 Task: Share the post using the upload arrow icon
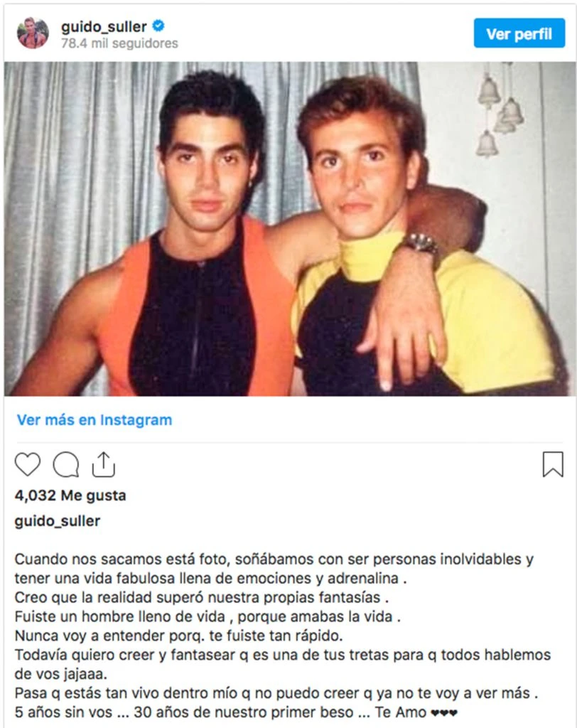(104, 464)
